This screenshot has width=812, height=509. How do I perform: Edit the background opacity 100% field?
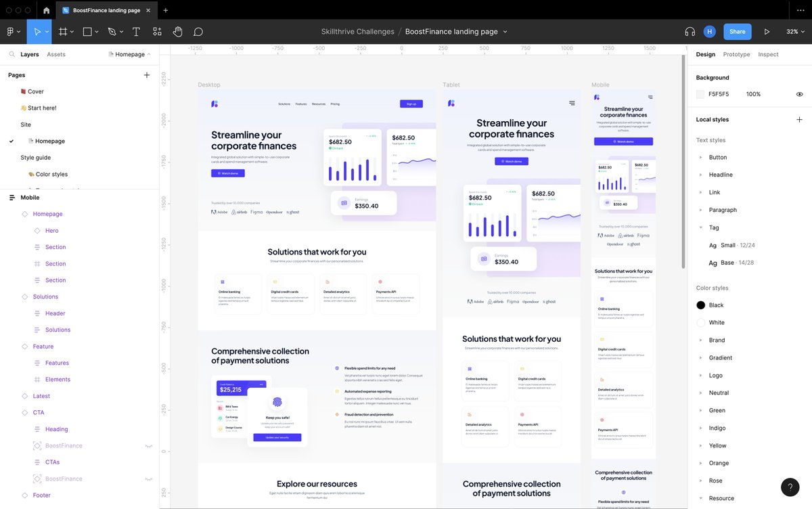click(753, 95)
